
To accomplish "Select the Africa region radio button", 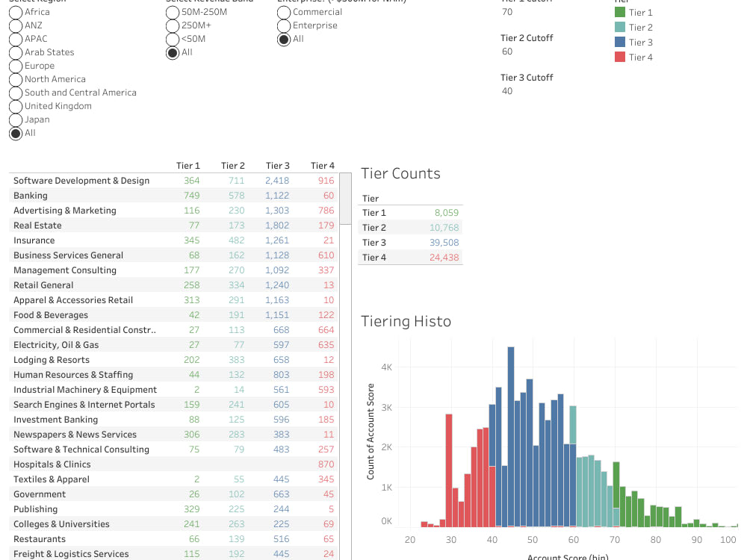I will point(16,12).
